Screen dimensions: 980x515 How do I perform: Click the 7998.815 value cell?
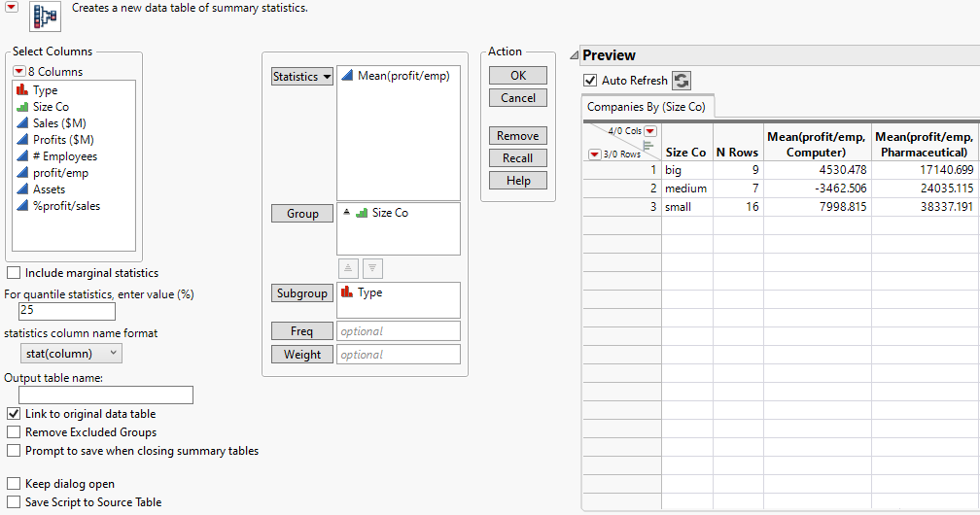817,207
